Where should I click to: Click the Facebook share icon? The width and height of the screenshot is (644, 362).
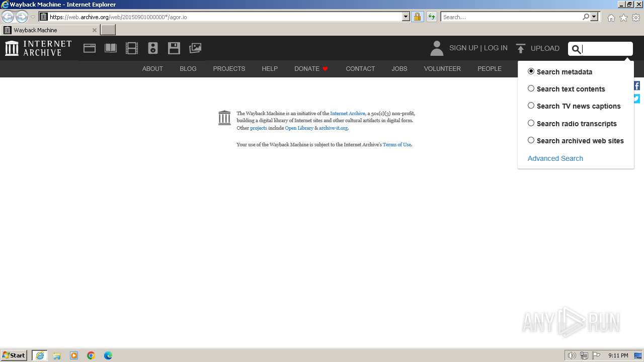(637, 85)
